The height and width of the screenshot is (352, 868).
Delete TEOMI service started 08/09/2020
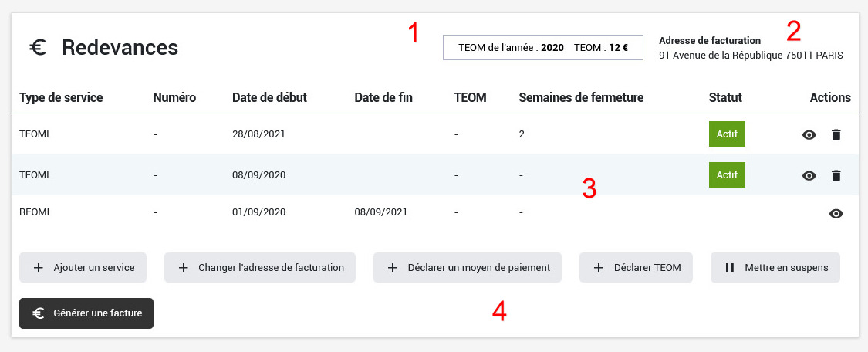click(836, 175)
